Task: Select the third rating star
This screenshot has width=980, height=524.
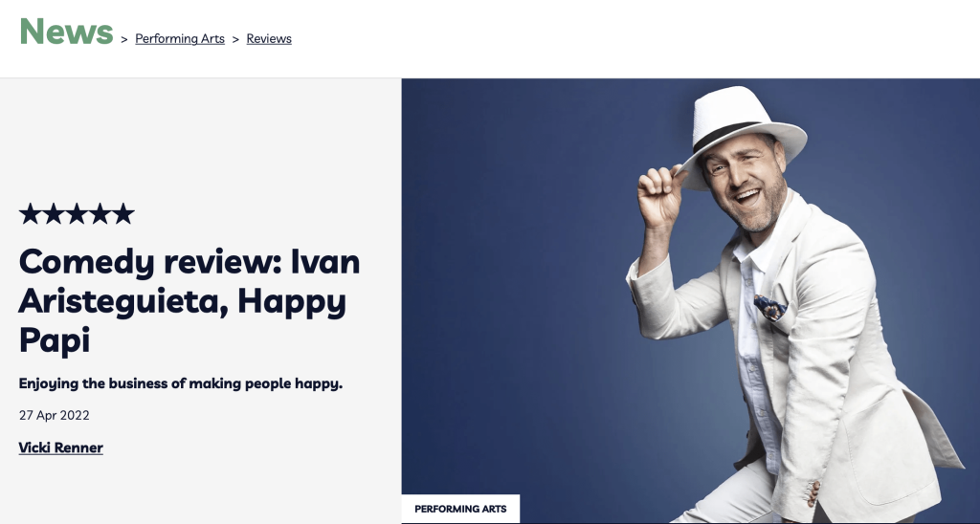Action: pyautogui.click(x=77, y=213)
